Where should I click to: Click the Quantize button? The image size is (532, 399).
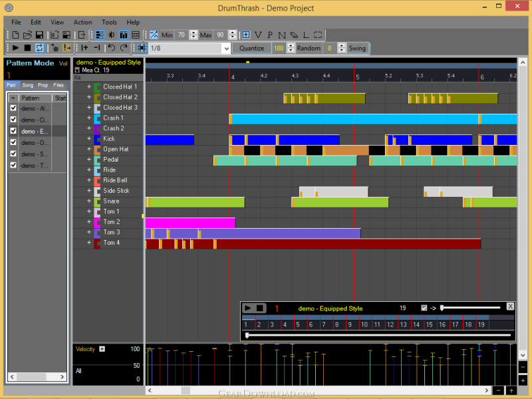pos(252,48)
